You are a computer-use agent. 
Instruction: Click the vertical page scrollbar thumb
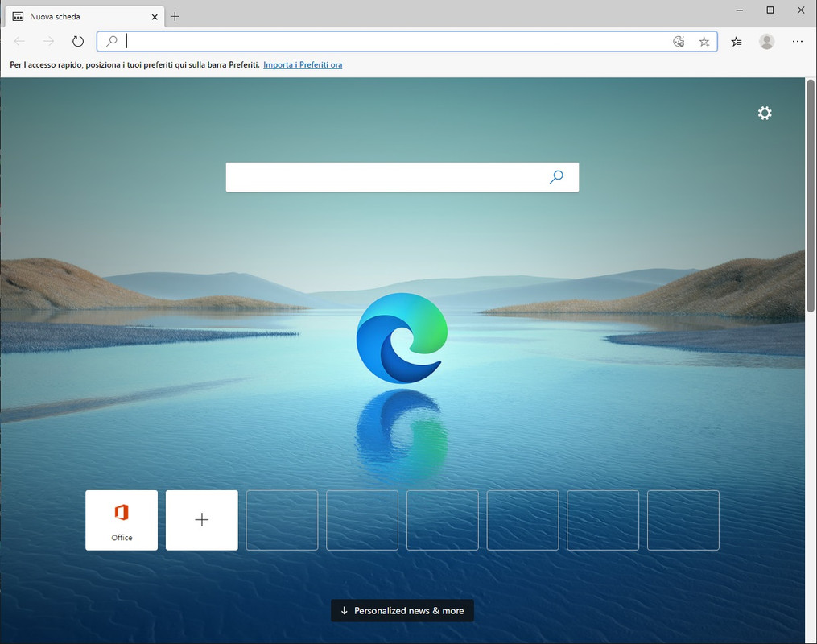pos(811,196)
